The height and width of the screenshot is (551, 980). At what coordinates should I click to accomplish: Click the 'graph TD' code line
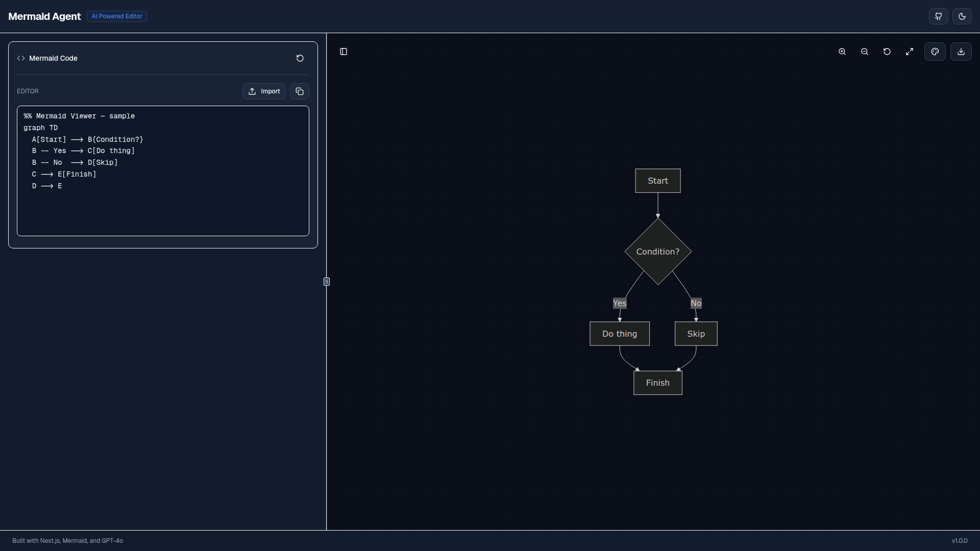(41, 128)
